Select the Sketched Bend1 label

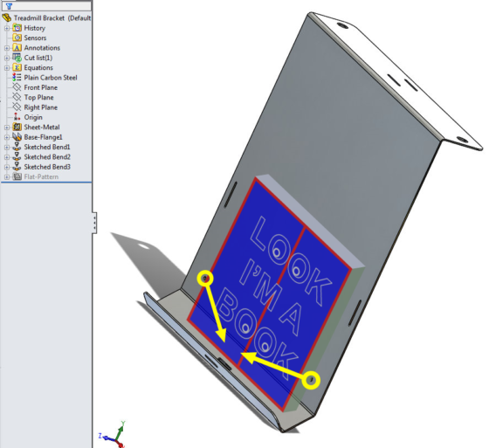47,147
